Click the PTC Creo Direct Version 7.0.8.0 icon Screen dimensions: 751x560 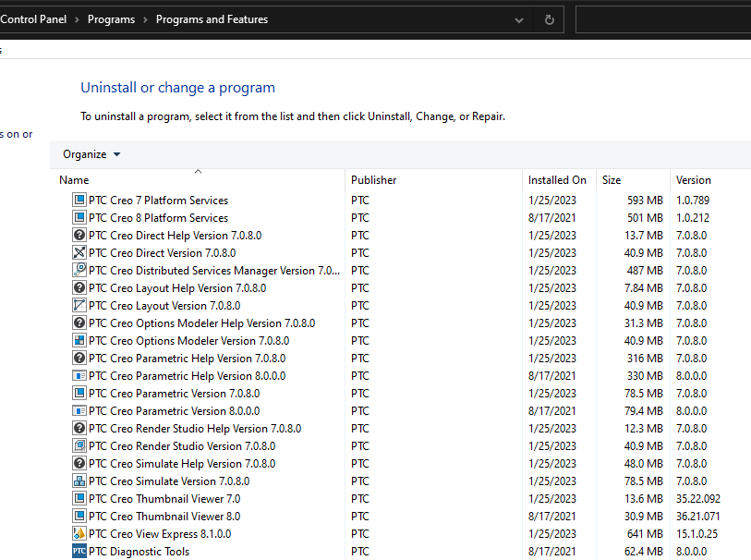click(79, 253)
